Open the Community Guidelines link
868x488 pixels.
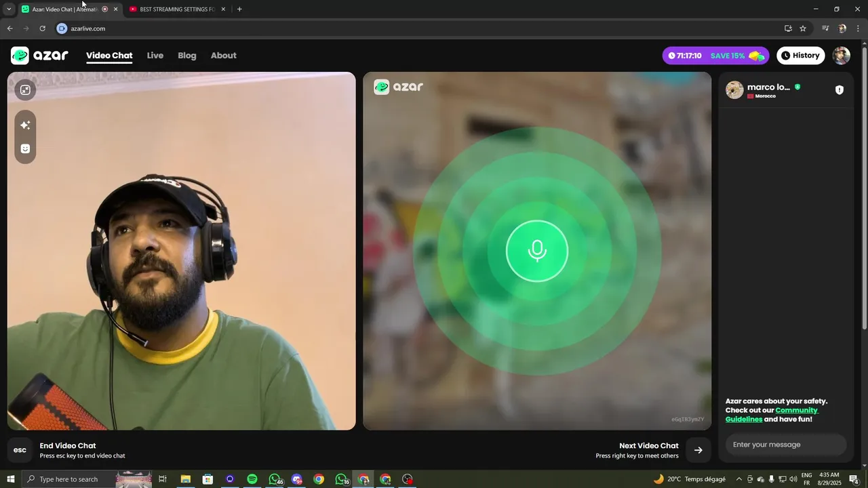coord(772,415)
